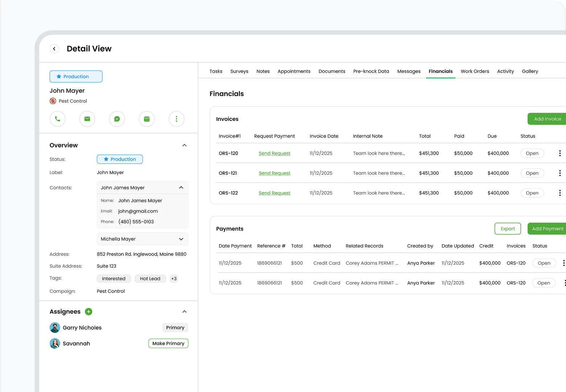The image size is (566, 392).
Task: Click the Add Payment button
Action: [x=547, y=229]
